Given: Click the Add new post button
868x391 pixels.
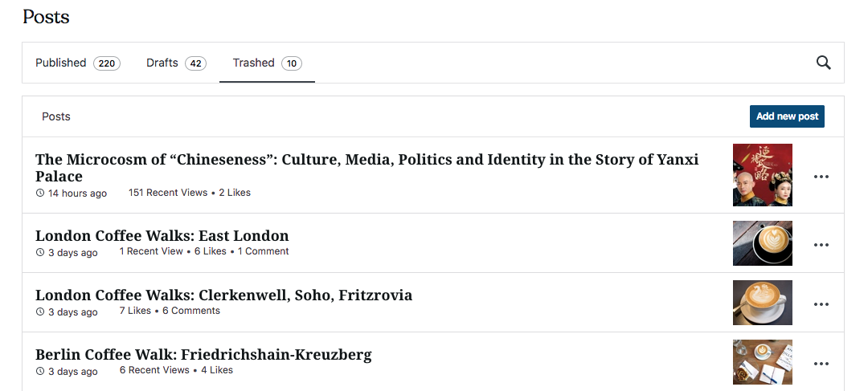Looking at the screenshot, I should (x=787, y=116).
